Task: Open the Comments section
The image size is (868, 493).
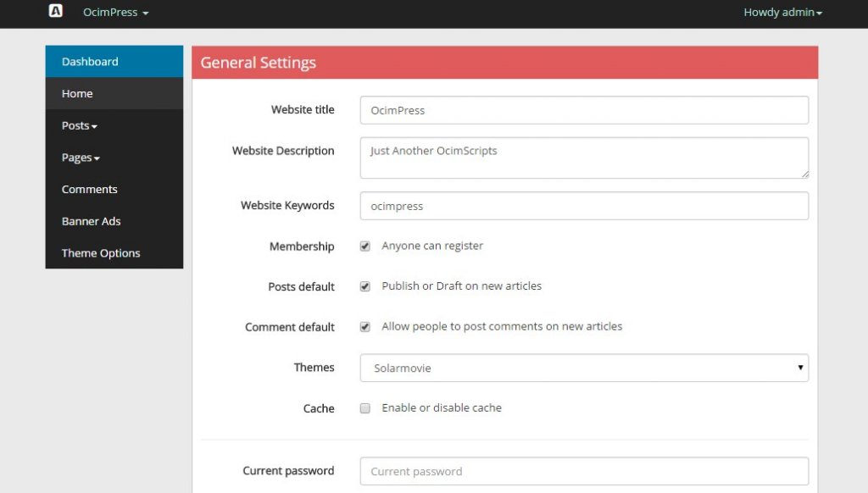Action: tap(114, 189)
